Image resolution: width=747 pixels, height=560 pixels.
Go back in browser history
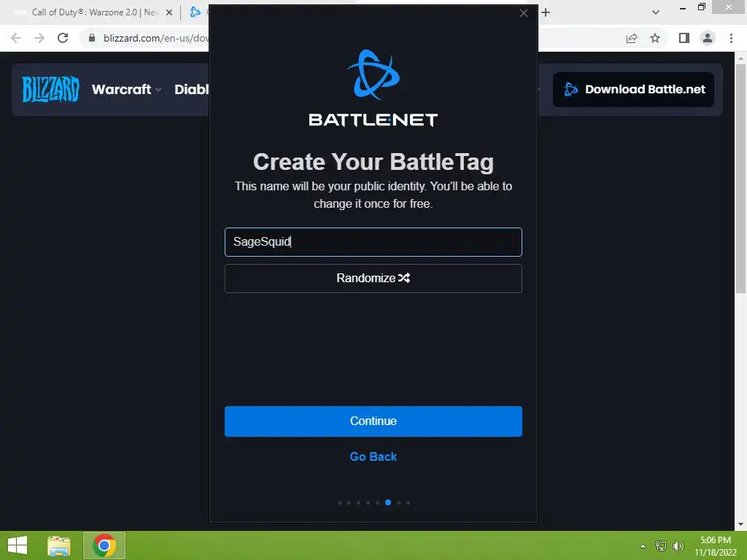16,38
